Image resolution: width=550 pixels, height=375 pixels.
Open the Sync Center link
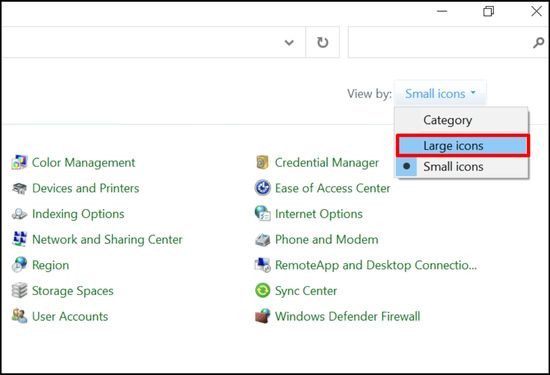pyautogui.click(x=306, y=291)
